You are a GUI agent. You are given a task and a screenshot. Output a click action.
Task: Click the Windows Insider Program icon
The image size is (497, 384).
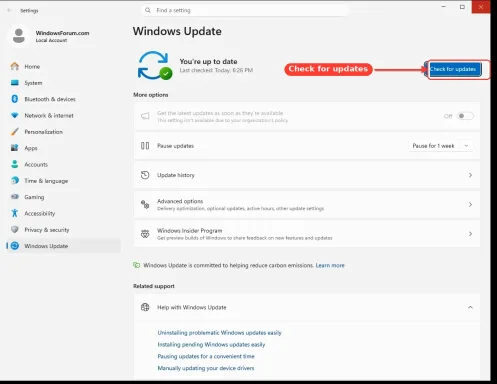145,234
